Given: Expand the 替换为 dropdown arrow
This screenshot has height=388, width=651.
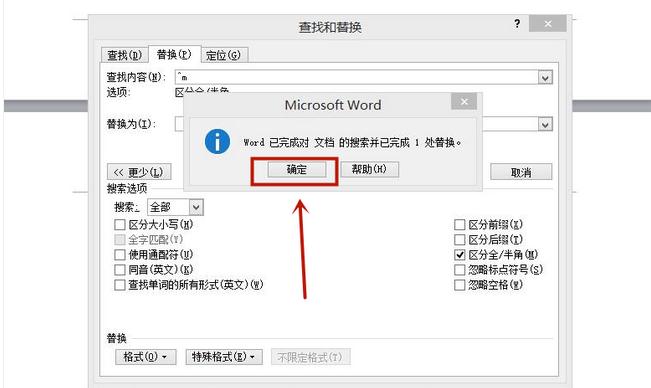Looking at the screenshot, I should [545, 124].
